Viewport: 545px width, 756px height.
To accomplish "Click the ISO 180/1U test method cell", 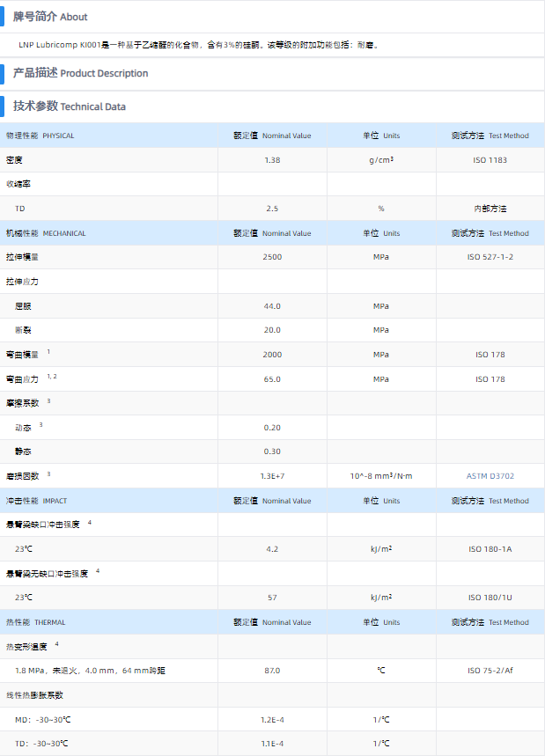I will 490,598.
